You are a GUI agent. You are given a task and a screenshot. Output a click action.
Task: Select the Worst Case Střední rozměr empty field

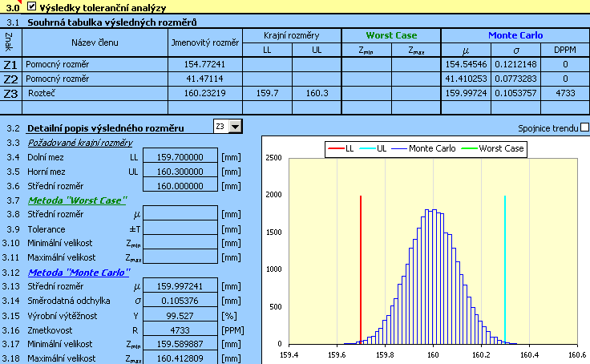pos(180,214)
